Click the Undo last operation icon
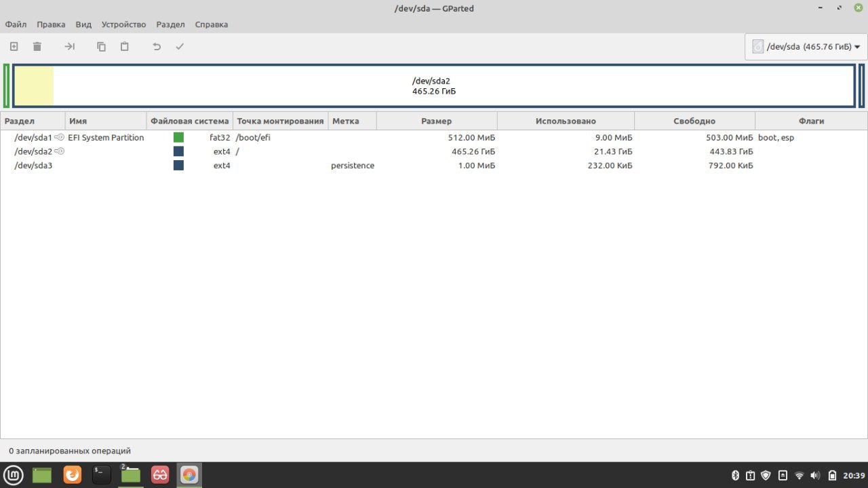This screenshot has width=868, height=488. tap(157, 47)
